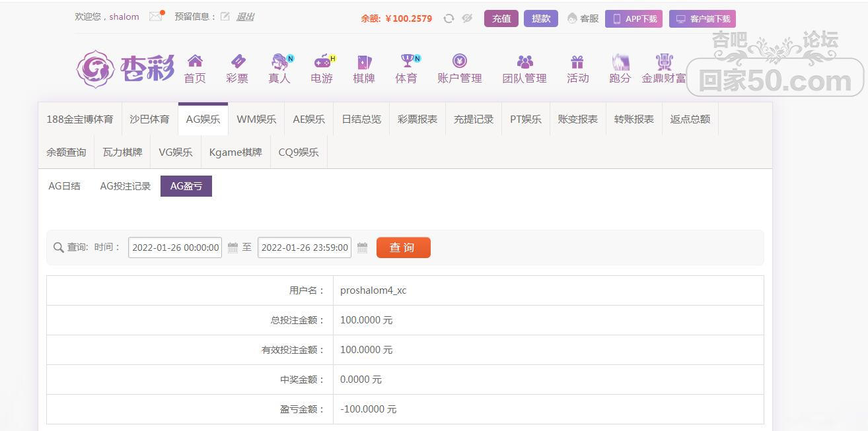868x431 pixels.
Task: Click the 杏彩 site logo
Action: pos(125,69)
